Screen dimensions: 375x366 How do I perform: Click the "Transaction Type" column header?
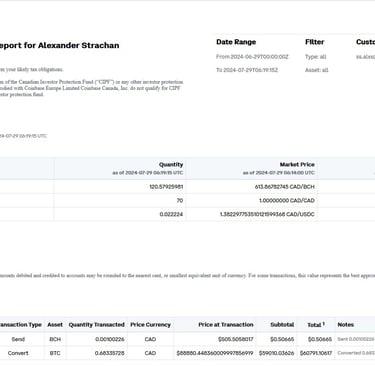point(21,325)
